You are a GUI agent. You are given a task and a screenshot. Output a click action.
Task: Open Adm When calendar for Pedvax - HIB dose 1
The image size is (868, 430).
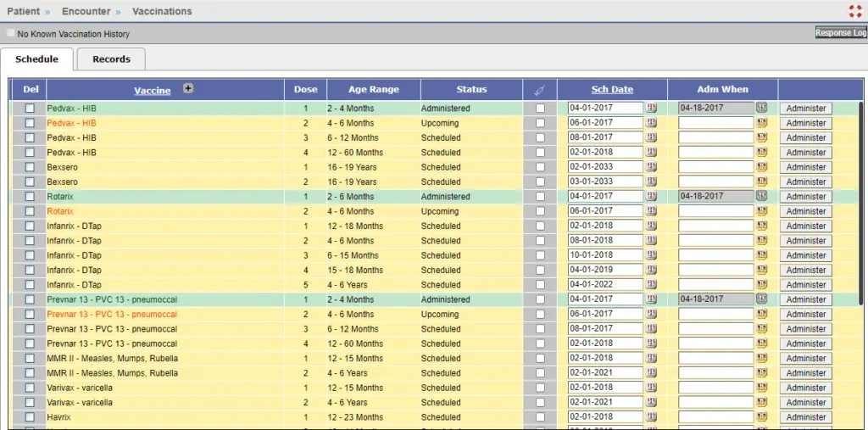click(x=762, y=108)
